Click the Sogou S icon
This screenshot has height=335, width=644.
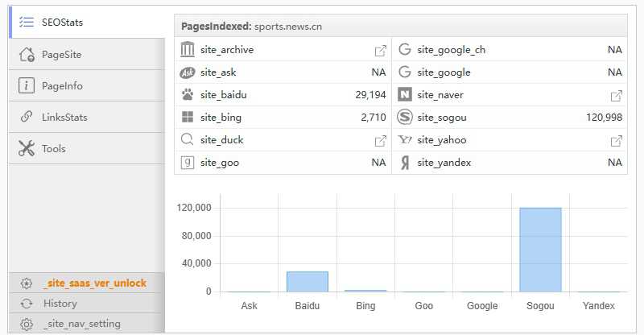[405, 117]
